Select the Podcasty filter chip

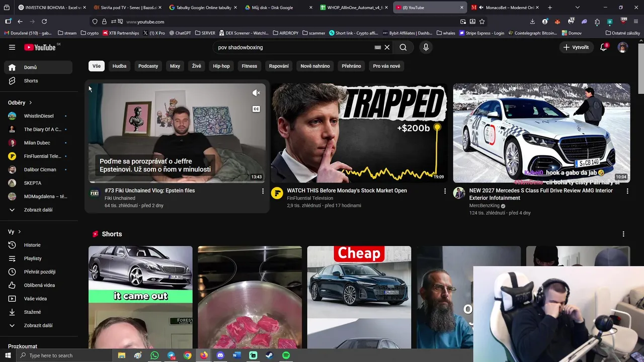tap(148, 66)
